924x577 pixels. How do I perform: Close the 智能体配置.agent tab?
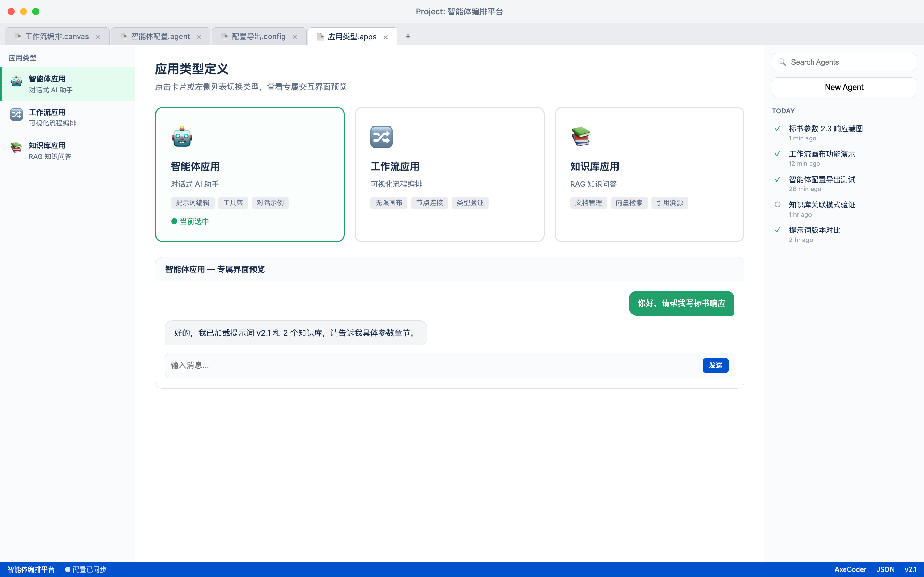pos(199,37)
